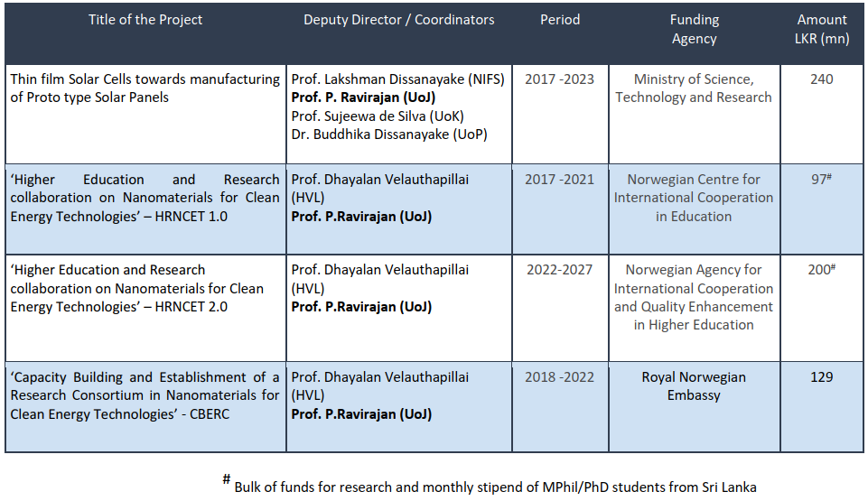The image size is (868, 501).
Task: Click 'Norwegian Centre for International Cooperation in Education'
Action: [x=694, y=198]
